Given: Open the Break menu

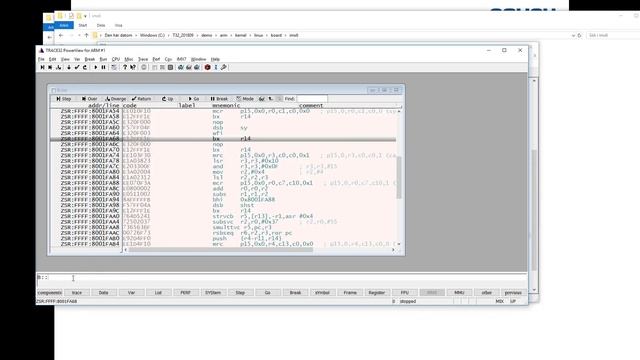Looking at the screenshot, I should coord(90,59).
